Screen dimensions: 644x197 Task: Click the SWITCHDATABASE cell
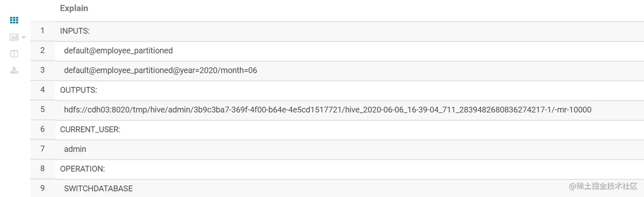coord(98,188)
